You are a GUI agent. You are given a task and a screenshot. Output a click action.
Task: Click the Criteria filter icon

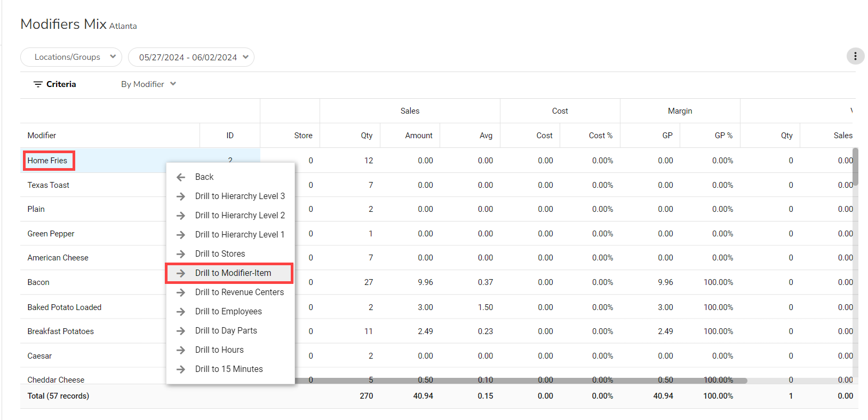coord(38,84)
